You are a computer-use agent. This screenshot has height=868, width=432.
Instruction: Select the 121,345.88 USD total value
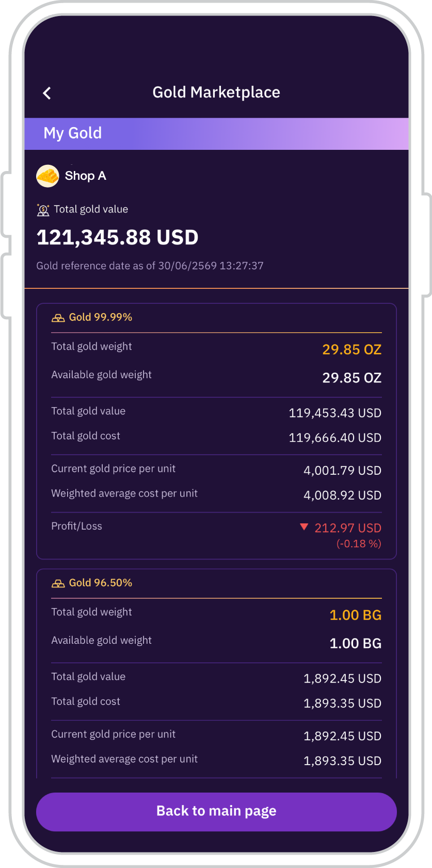[118, 238]
